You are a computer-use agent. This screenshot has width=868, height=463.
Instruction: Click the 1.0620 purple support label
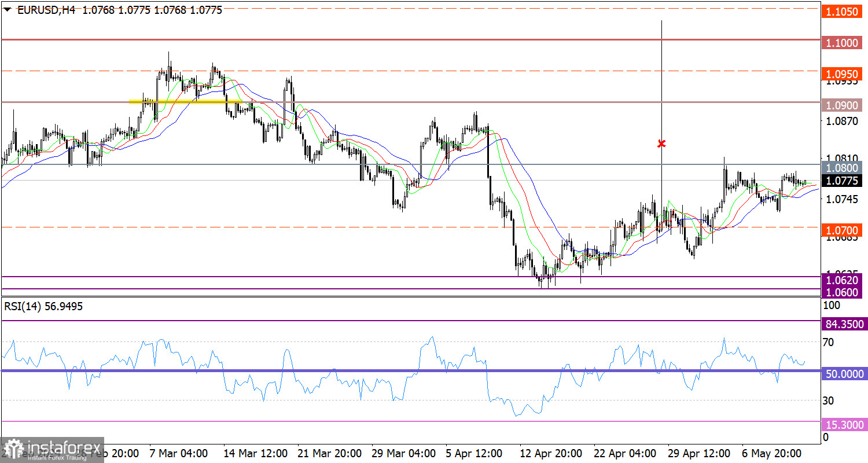(843, 280)
